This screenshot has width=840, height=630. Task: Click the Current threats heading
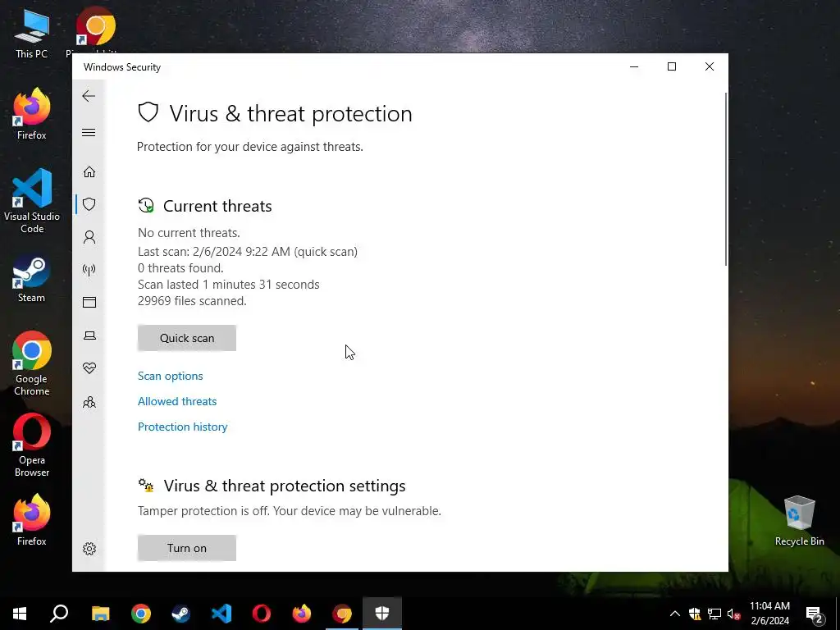(217, 206)
